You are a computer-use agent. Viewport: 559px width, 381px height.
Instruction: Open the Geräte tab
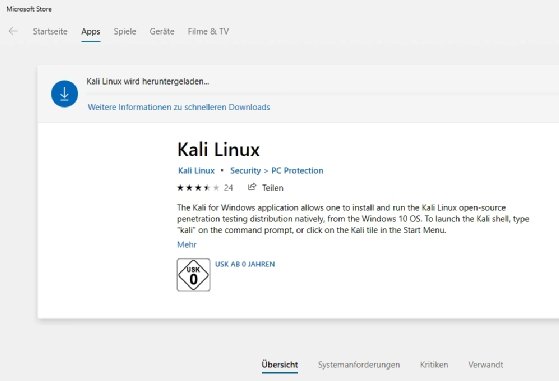tap(162, 31)
